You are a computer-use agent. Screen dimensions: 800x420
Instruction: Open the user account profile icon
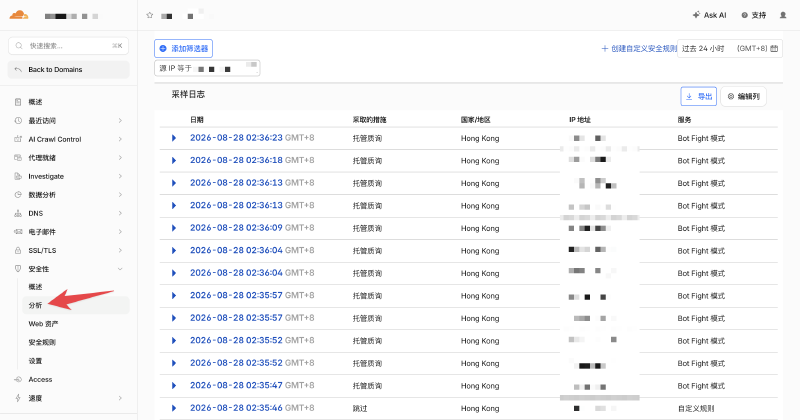pos(783,15)
